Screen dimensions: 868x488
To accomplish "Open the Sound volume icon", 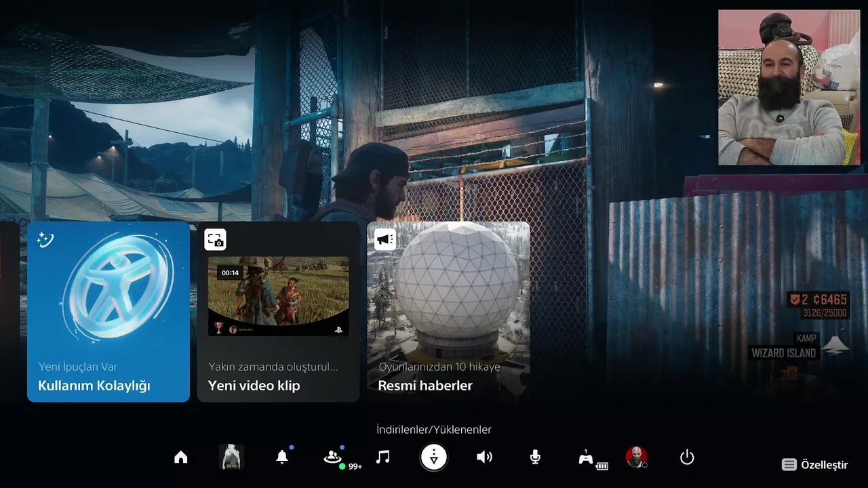I will [484, 457].
